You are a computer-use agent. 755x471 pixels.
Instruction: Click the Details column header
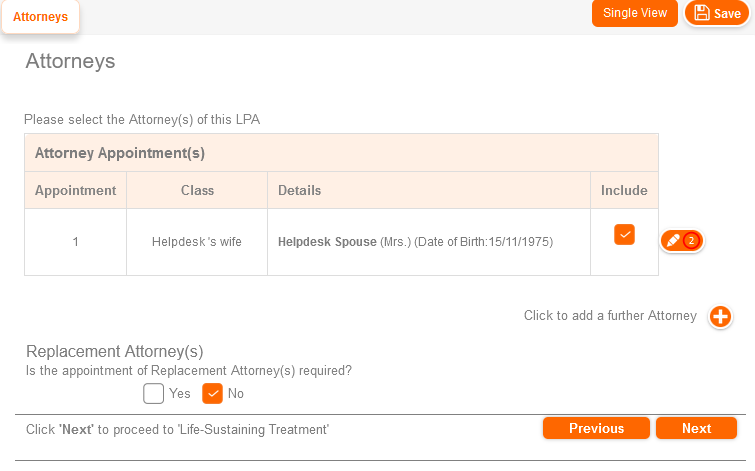300,190
